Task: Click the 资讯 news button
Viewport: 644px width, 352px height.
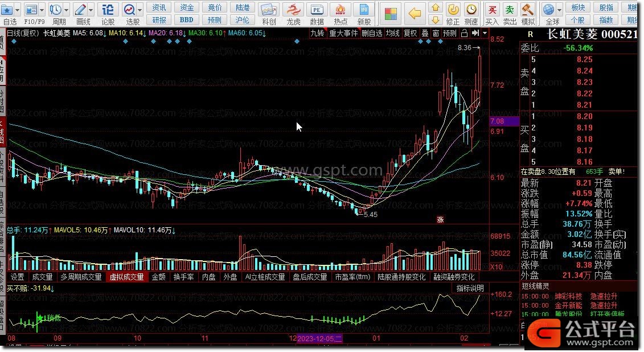Action: pyautogui.click(x=159, y=7)
